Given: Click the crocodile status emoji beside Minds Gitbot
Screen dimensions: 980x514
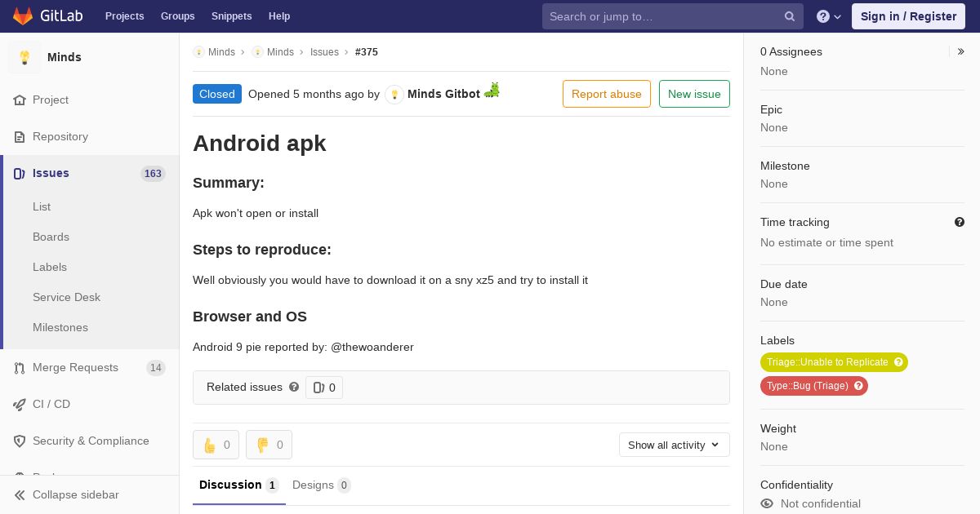Looking at the screenshot, I should 492,91.
